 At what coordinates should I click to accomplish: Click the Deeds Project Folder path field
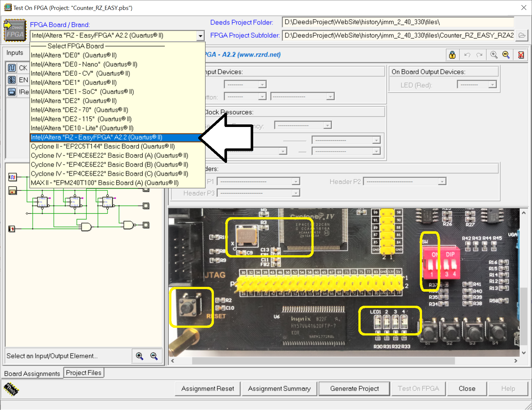coord(398,22)
